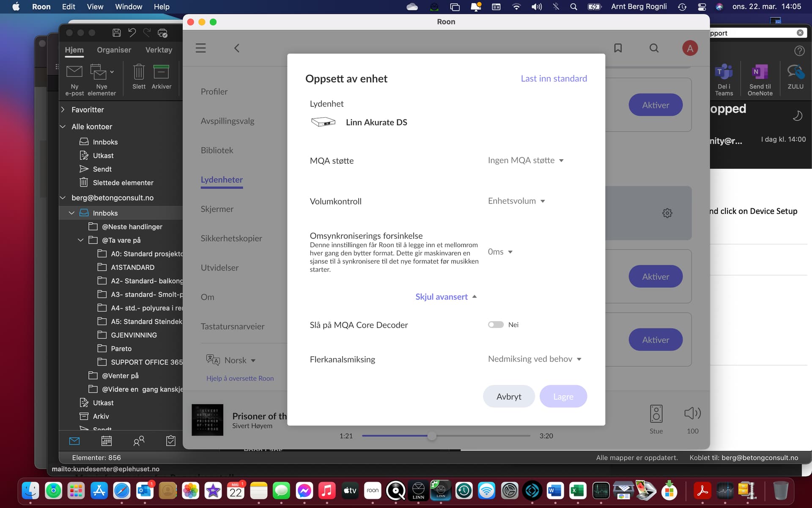Open the roon app in Dock
The image size is (812, 508).
coord(373,491)
